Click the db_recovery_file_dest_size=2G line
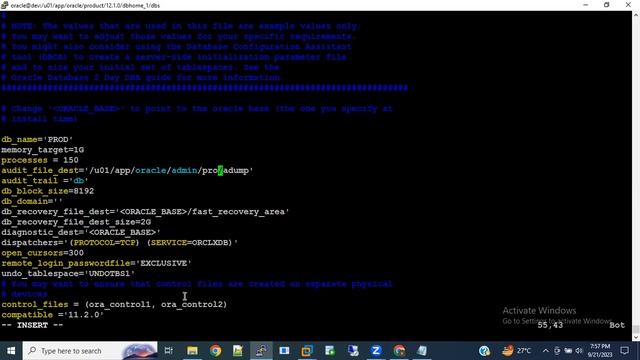The width and height of the screenshot is (640, 360). [76, 222]
